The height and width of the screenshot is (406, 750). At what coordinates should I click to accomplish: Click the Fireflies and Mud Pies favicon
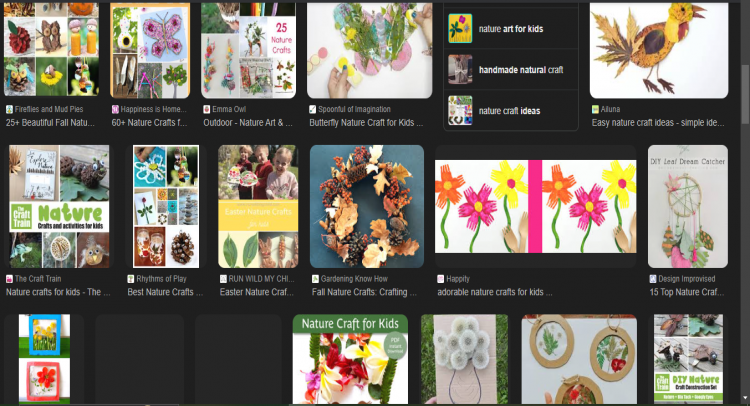point(9,110)
